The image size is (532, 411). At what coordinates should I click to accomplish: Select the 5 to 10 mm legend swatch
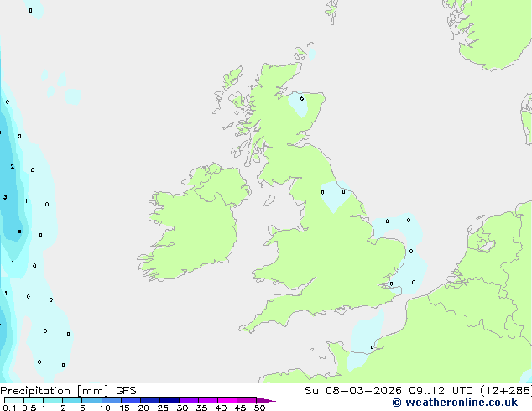point(91,400)
